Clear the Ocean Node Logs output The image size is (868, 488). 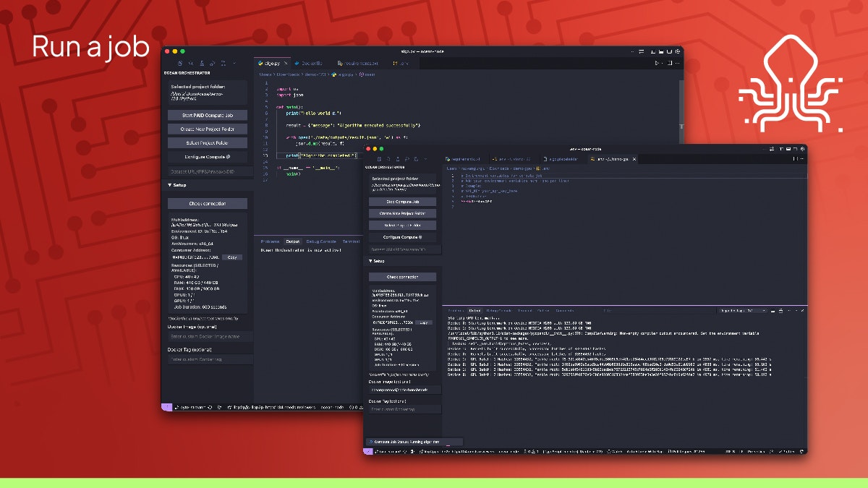(773, 311)
